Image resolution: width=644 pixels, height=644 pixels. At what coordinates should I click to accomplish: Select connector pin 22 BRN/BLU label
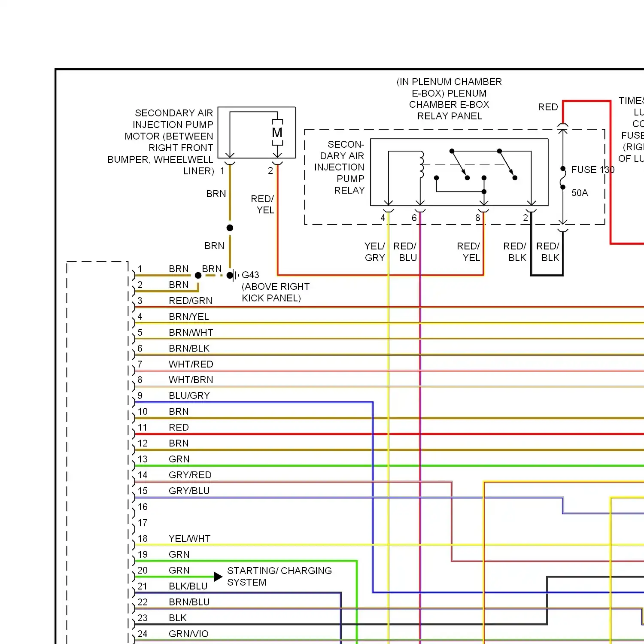click(x=189, y=602)
